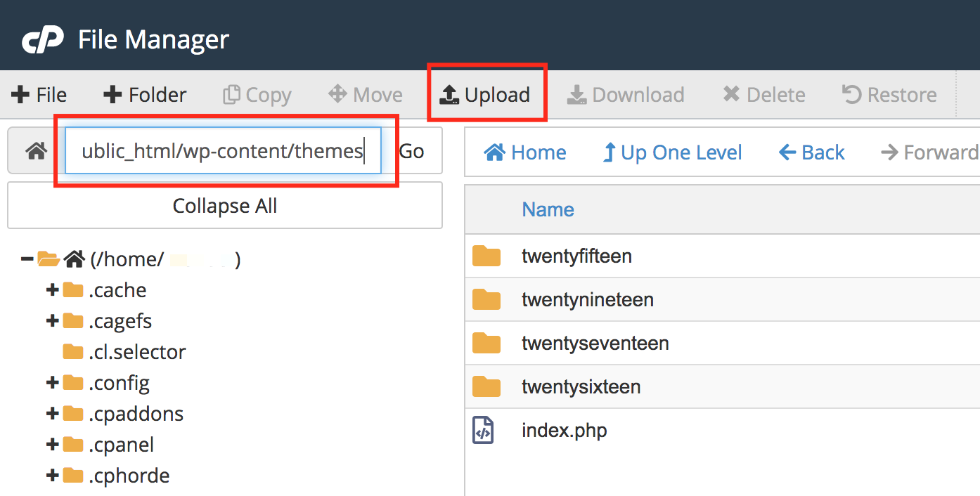Click twentynineteen folder icon
Image resolution: width=980 pixels, height=496 pixels.
[486, 299]
